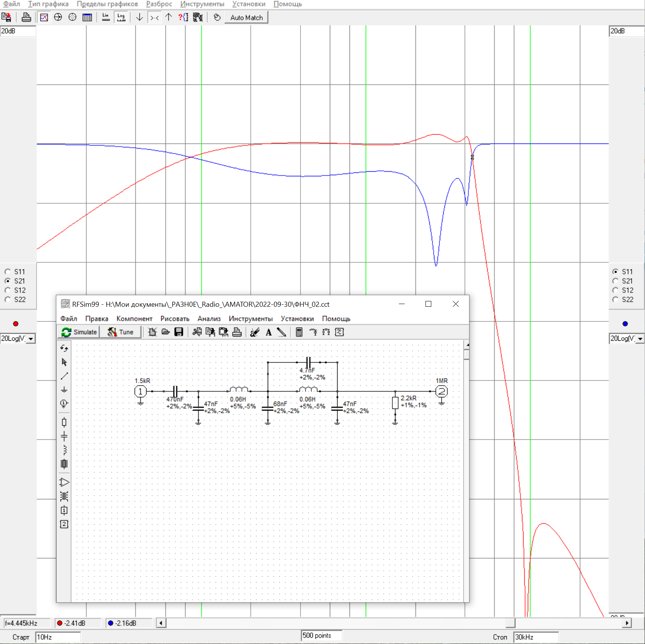Click the Auto Match button
645x644 pixels.
point(246,17)
